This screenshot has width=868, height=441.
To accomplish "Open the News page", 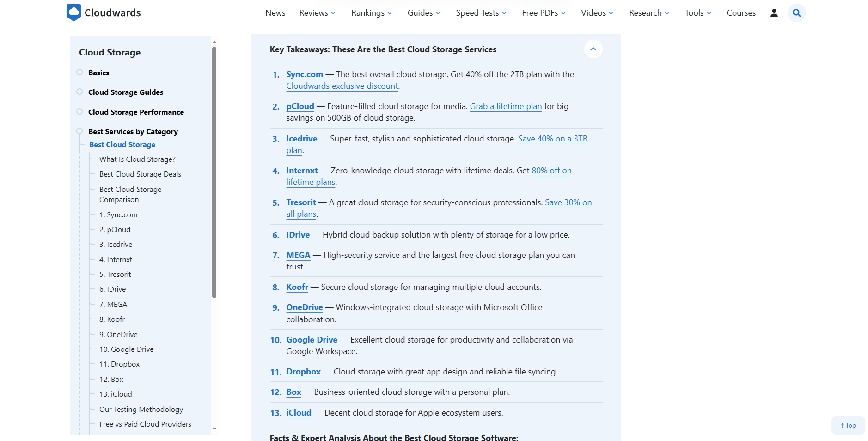I will (275, 13).
